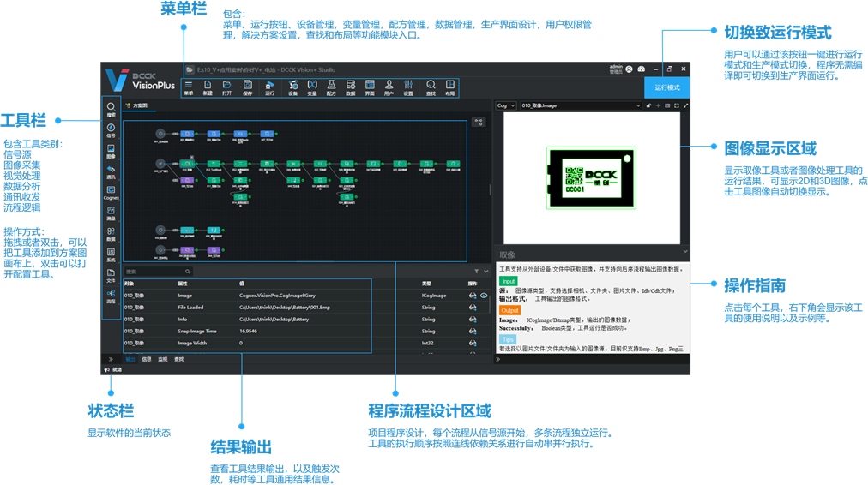The height and width of the screenshot is (485, 868).
Task: Switch to the 信息 tab at bottom
Action: 146,359
